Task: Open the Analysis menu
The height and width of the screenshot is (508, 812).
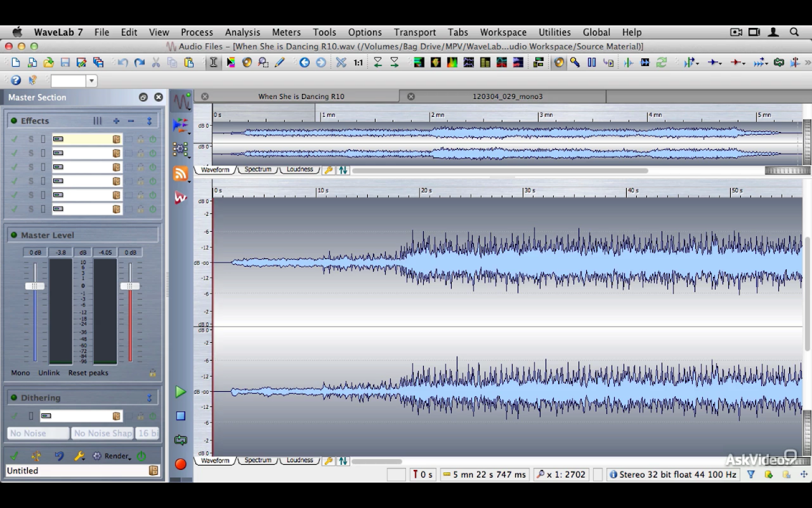Action: 242,32
